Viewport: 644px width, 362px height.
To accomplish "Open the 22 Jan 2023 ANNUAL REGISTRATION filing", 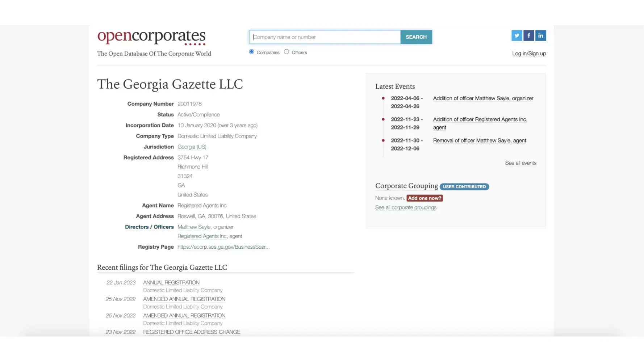I will point(171,283).
